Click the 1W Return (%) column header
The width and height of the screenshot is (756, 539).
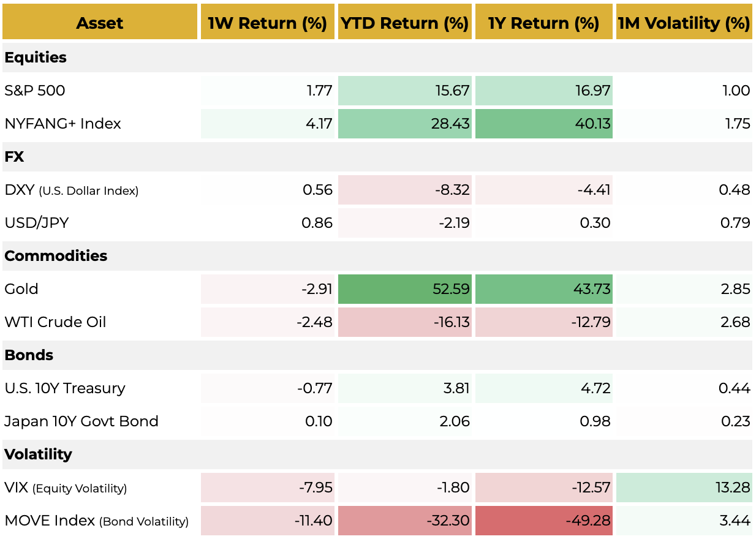[x=268, y=23]
